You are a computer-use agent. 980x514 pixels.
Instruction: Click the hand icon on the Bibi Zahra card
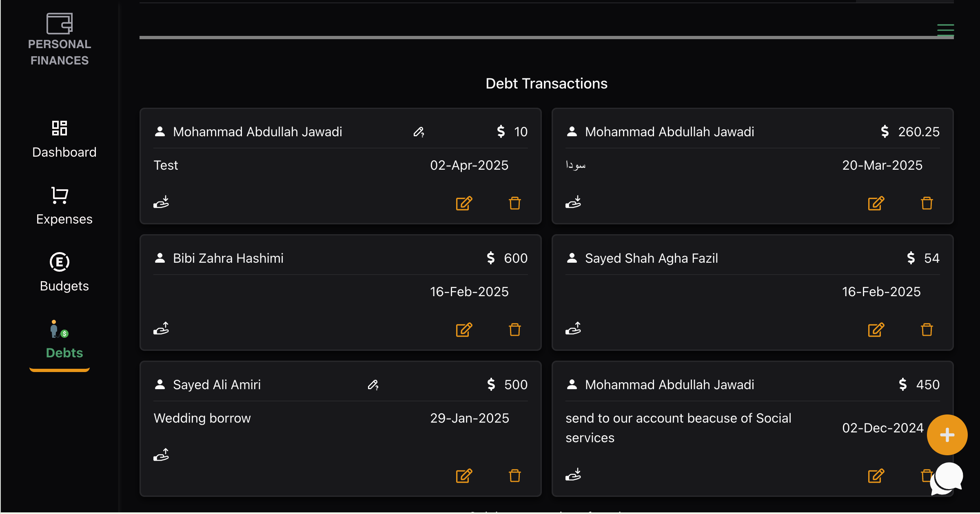(162, 328)
